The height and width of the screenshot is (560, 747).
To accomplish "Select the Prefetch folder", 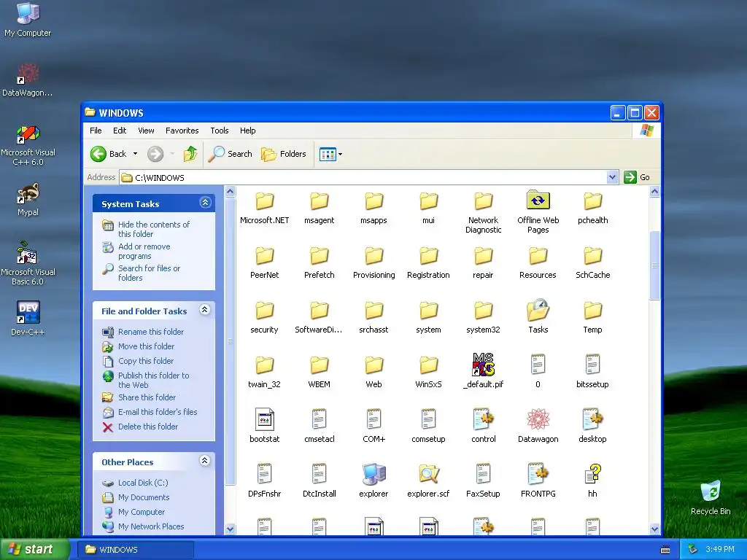I will (x=320, y=262).
